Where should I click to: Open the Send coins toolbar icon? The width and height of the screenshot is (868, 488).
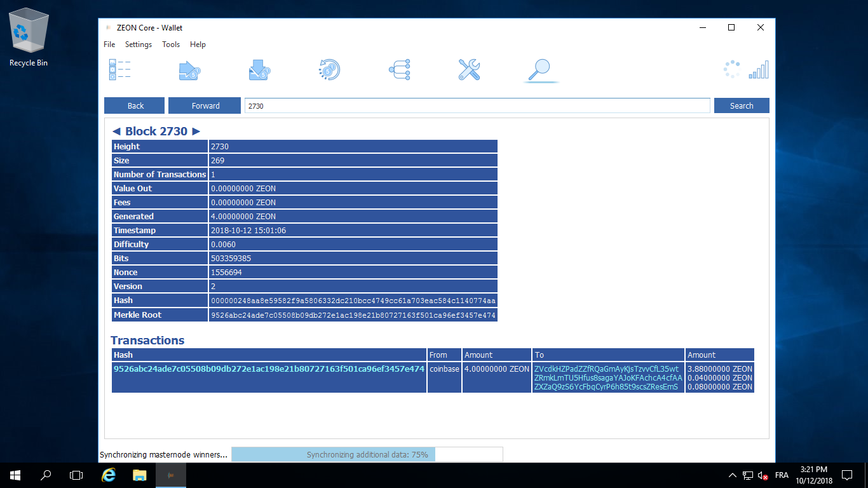click(x=189, y=69)
